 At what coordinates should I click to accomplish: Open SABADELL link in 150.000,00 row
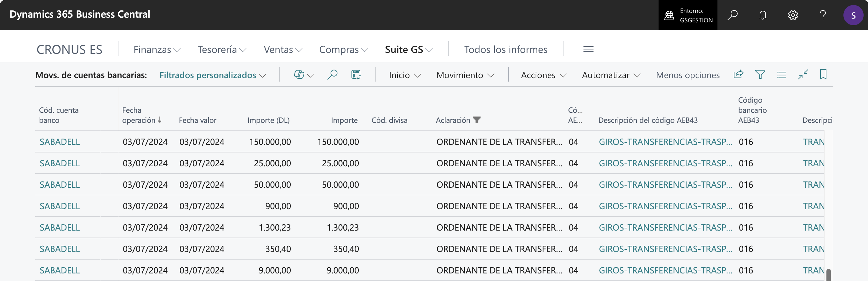tap(60, 142)
